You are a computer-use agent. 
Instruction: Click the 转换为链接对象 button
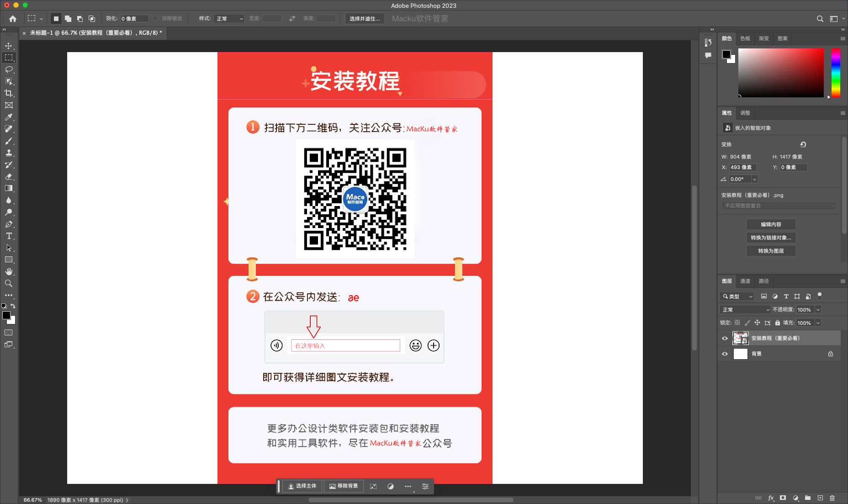click(771, 238)
